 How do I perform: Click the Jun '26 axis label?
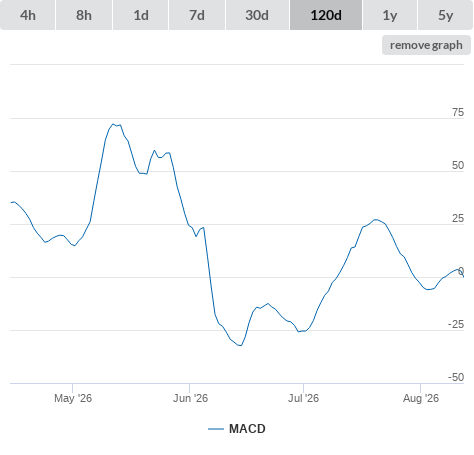[x=190, y=398]
